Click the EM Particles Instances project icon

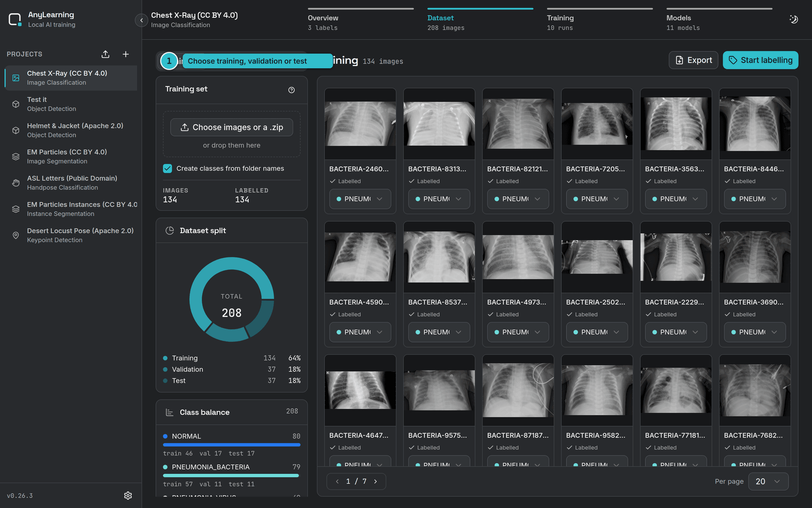pyautogui.click(x=16, y=209)
